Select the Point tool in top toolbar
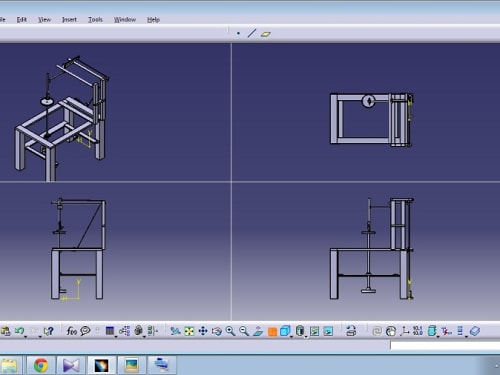The height and width of the screenshot is (375, 500). coord(238,33)
